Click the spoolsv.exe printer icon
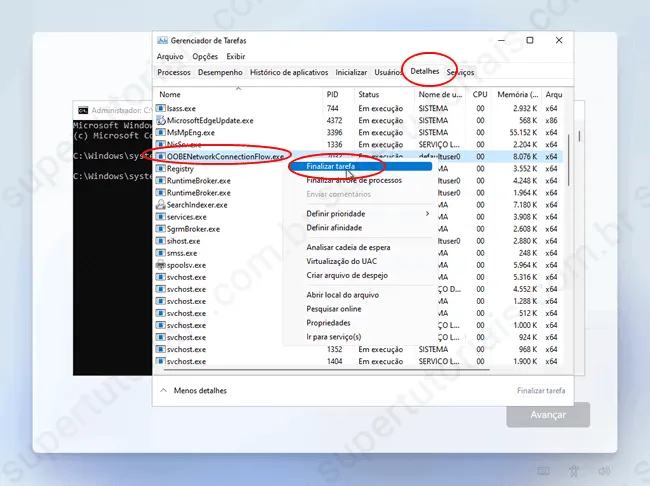 click(x=160, y=265)
